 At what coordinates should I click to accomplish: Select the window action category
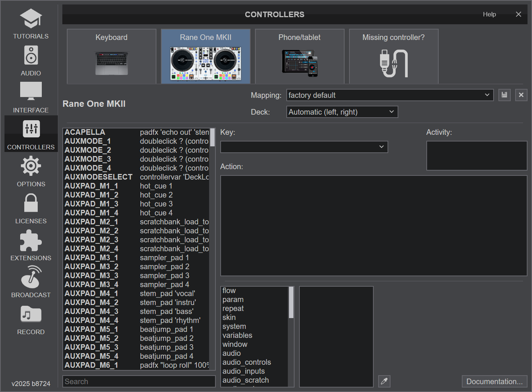[255, 344]
